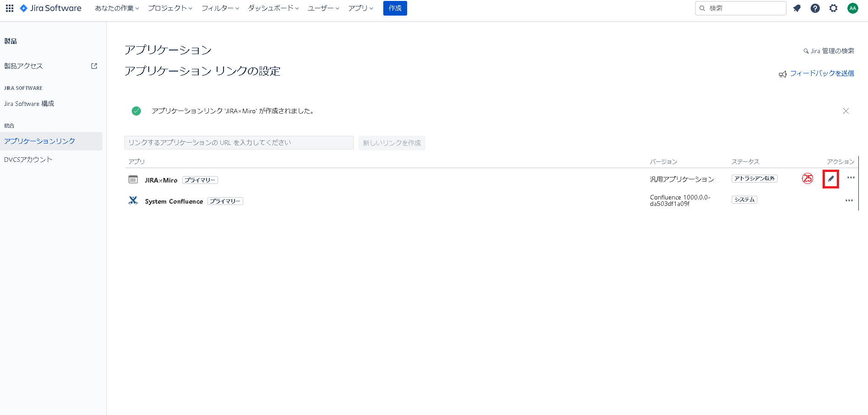Open the notifications icon in header
This screenshot has height=415, width=868.
click(797, 8)
